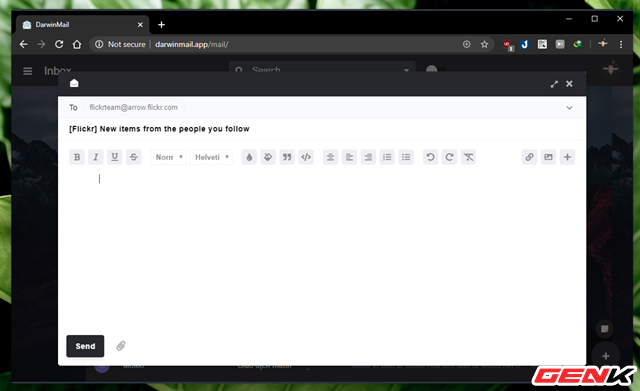Click the address bar URL
This screenshot has height=391, width=640.
tap(192, 44)
